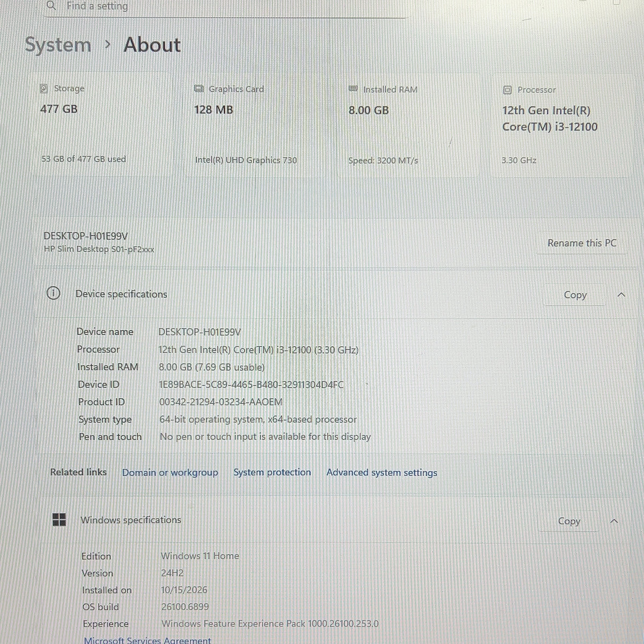Screen dimensions: 644x644
Task: Select the Windows 11 Home edition text
Action: pyautogui.click(x=200, y=556)
